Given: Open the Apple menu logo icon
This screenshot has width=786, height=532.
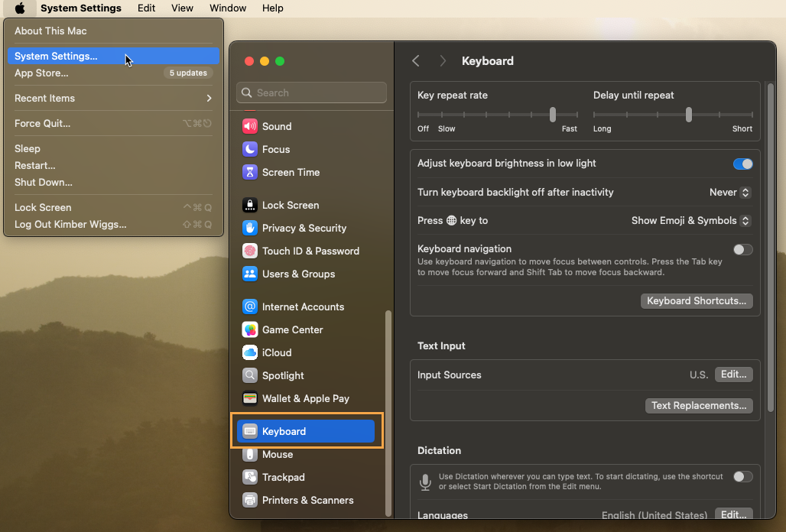Looking at the screenshot, I should click(x=20, y=8).
